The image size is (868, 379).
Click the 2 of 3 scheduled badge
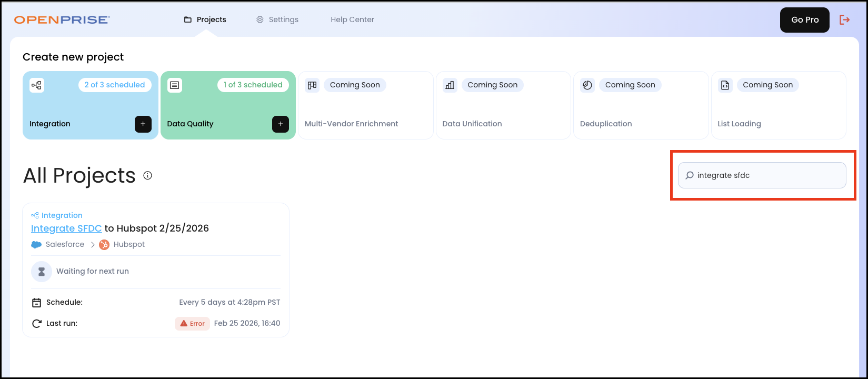point(115,85)
